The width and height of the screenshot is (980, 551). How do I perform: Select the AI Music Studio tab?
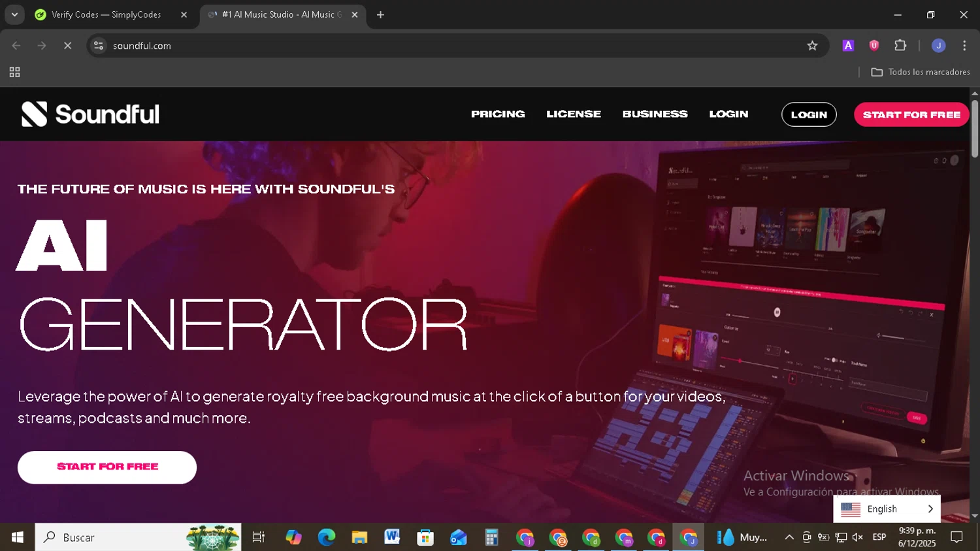click(x=281, y=14)
